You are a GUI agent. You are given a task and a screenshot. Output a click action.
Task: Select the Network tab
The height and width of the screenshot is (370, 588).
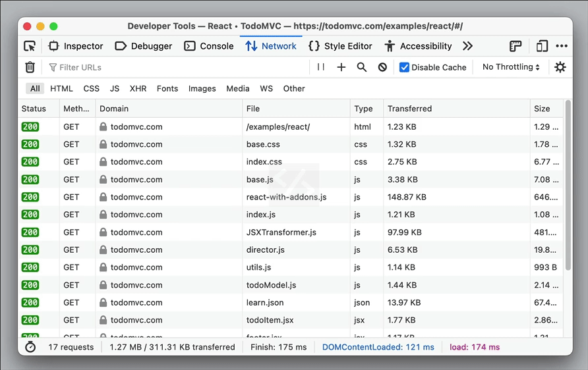point(271,46)
